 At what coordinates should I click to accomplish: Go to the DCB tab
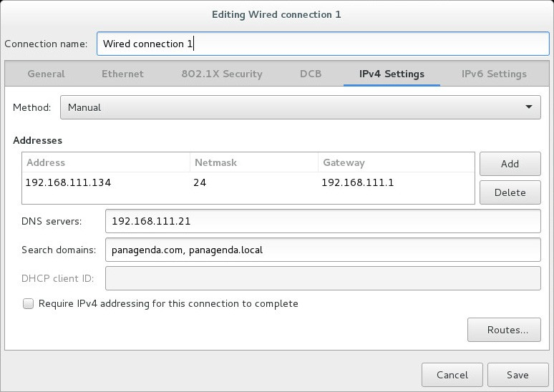310,74
